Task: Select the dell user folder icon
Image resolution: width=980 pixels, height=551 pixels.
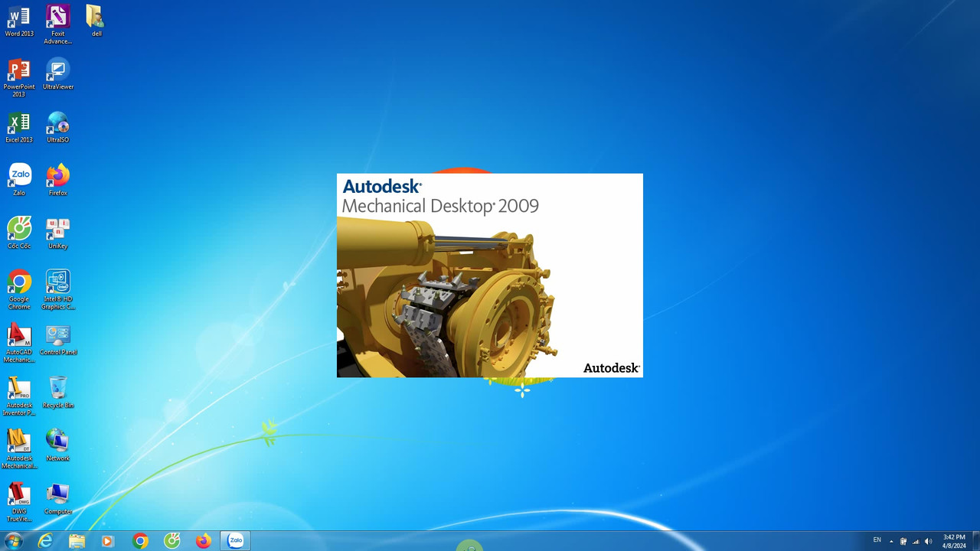Action: (x=96, y=21)
